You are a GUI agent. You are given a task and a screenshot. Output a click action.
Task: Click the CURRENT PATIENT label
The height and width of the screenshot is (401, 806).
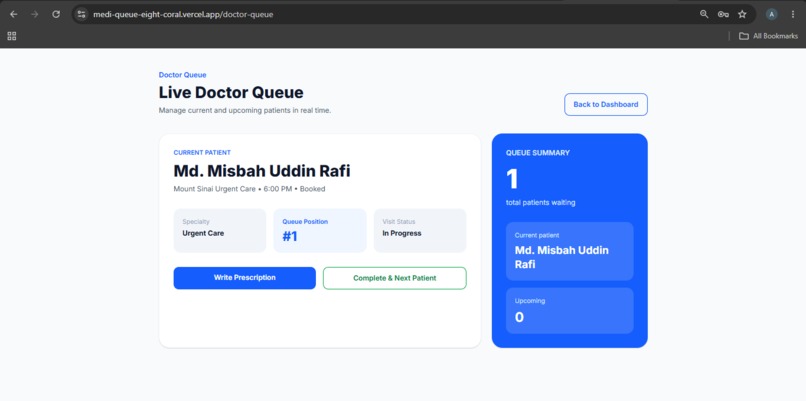(x=202, y=153)
